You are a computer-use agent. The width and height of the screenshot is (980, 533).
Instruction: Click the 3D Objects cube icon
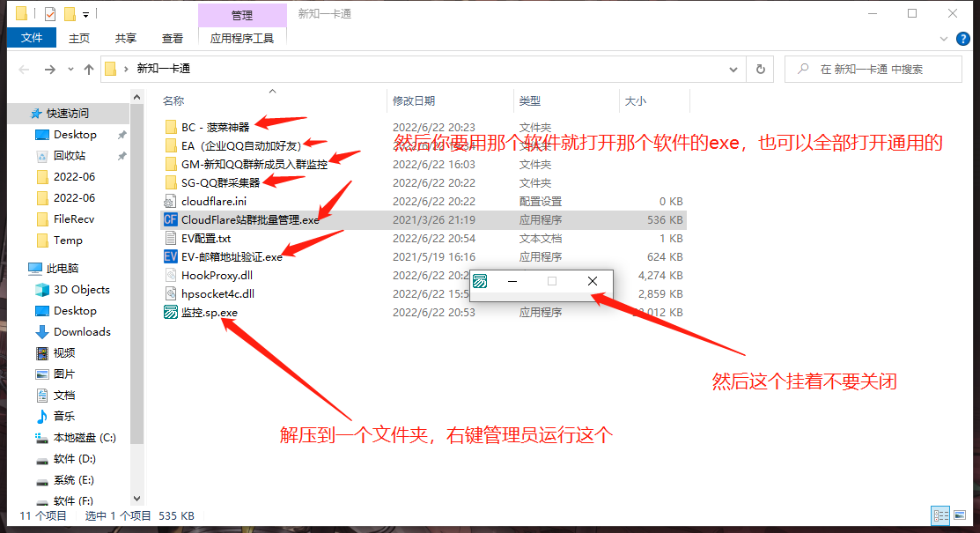click(x=42, y=290)
